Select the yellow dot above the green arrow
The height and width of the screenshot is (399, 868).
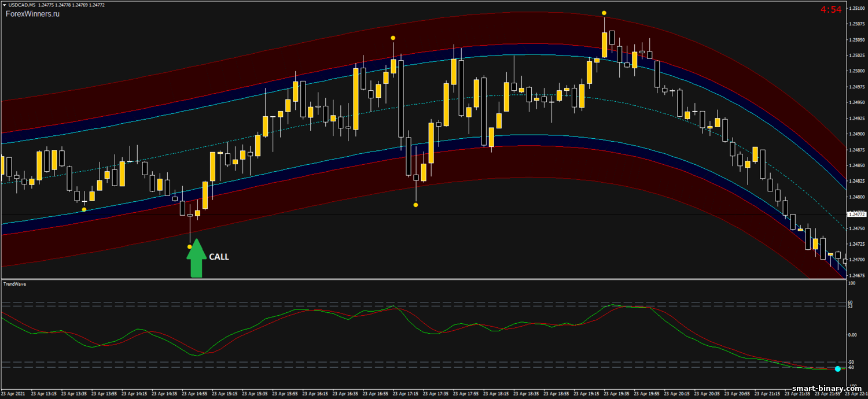pyautogui.click(x=189, y=247)
